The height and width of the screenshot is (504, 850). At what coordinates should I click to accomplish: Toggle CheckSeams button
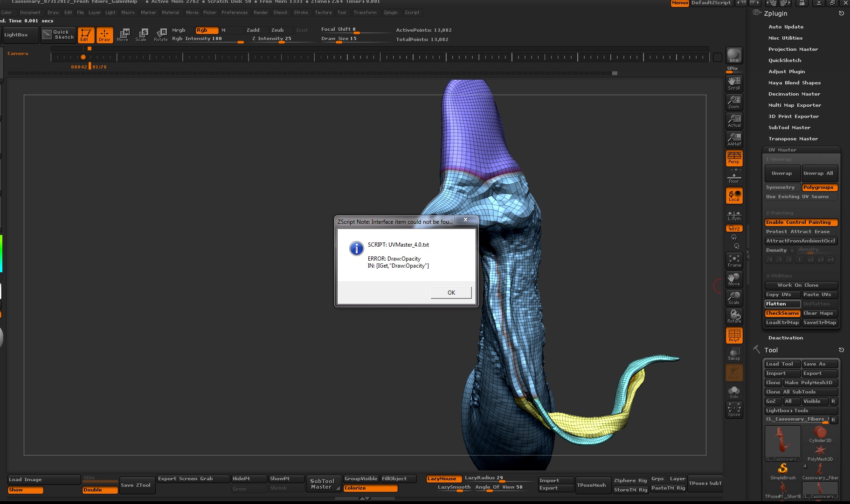[x=782, y=313]
